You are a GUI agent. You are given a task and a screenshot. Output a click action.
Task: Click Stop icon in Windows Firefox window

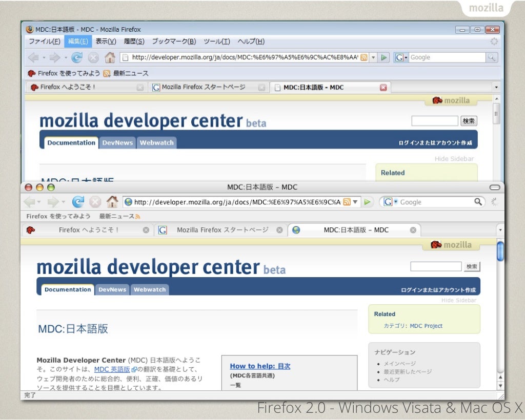(x=93, y=58)
